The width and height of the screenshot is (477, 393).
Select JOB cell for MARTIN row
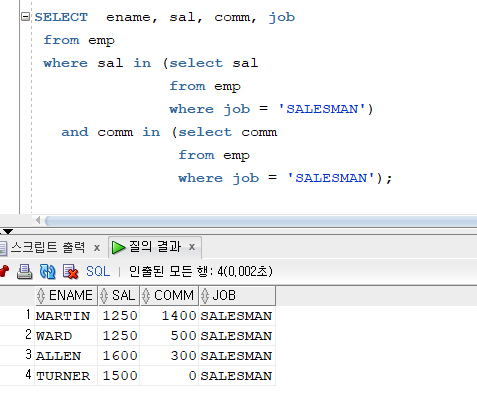(236, 316)
